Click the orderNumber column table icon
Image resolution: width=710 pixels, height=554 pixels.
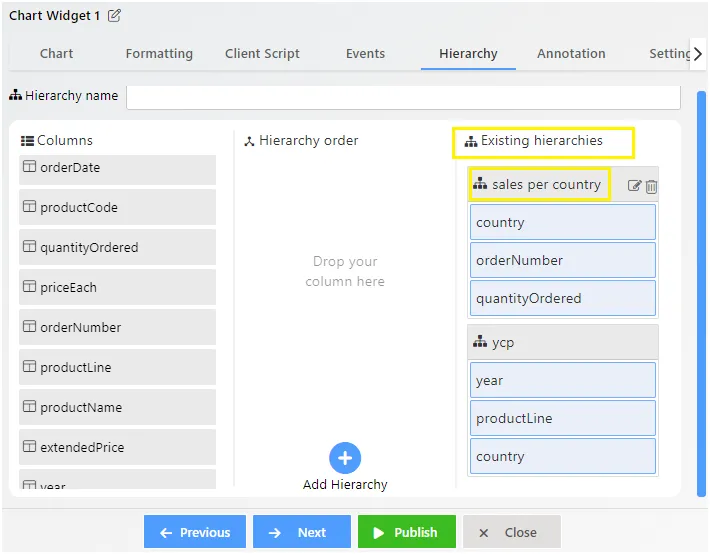pyautogui.click(x=29, y=326)
